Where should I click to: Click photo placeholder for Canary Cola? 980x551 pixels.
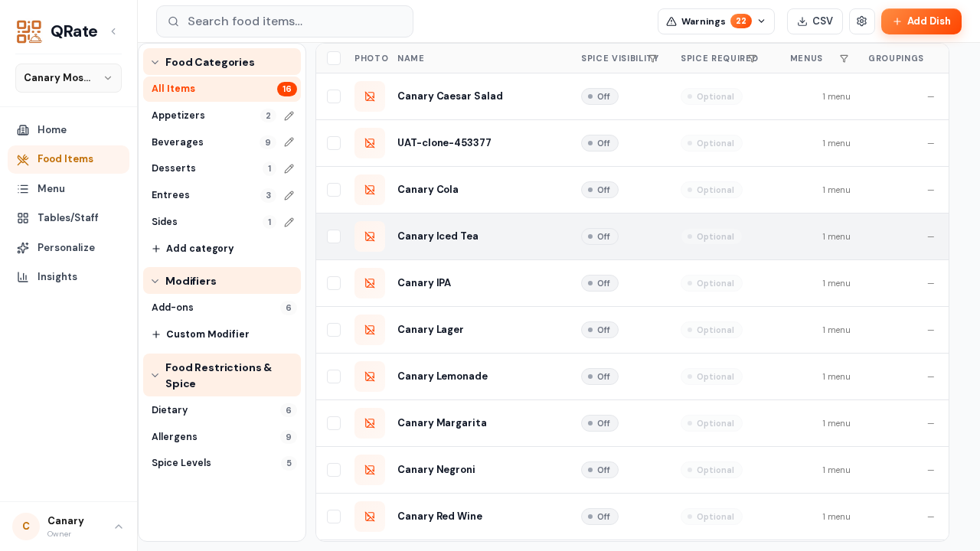(x=370, y=190)
